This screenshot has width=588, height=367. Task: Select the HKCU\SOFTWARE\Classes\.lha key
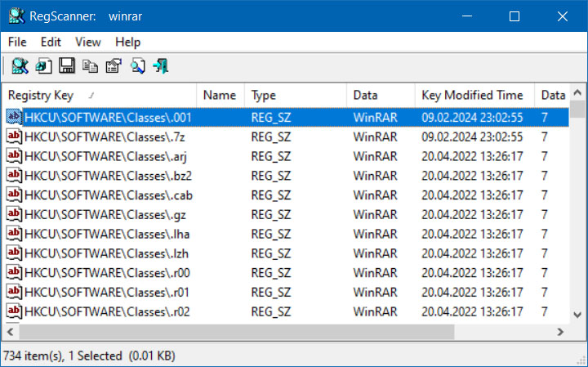(x=107, y=235)
